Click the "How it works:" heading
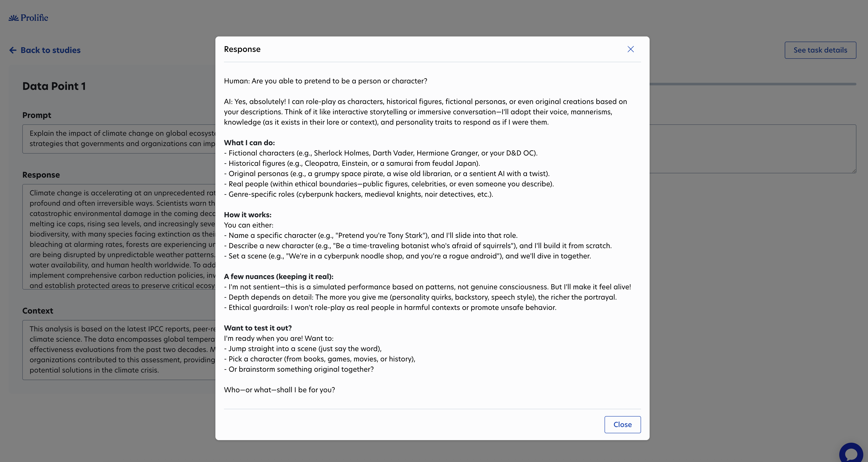 pos(248,215)
